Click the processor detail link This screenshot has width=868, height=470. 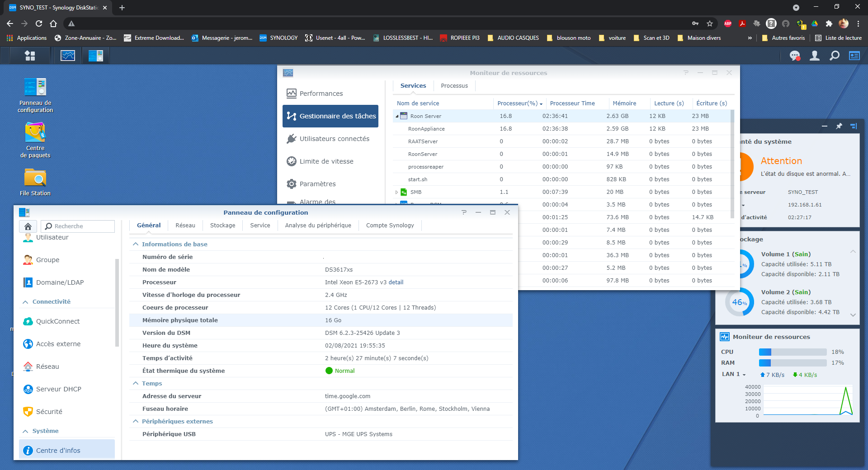(x=396, y=282)
